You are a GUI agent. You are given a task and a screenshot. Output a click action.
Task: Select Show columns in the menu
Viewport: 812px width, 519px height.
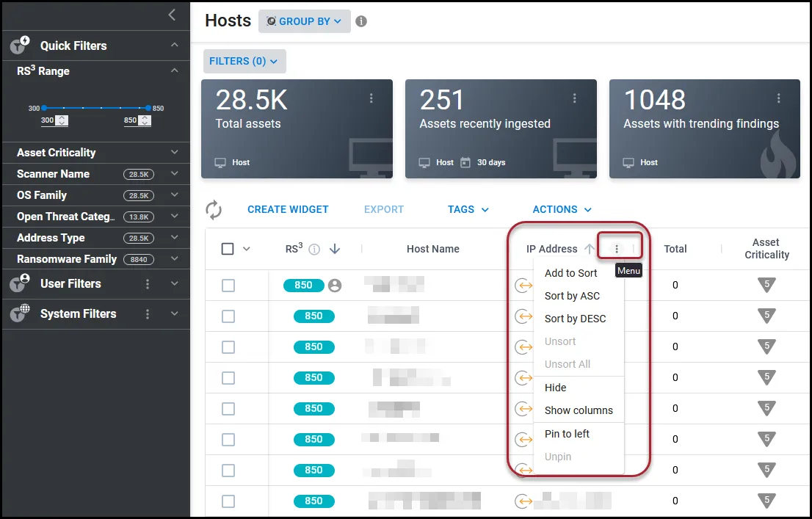coord(579,410)
